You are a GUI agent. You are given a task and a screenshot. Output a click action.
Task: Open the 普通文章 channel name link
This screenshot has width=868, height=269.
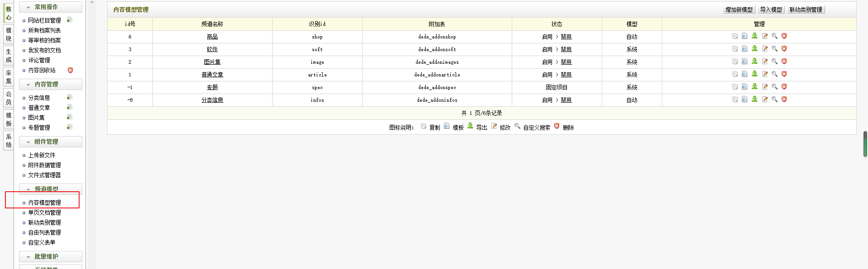[212, 75]
